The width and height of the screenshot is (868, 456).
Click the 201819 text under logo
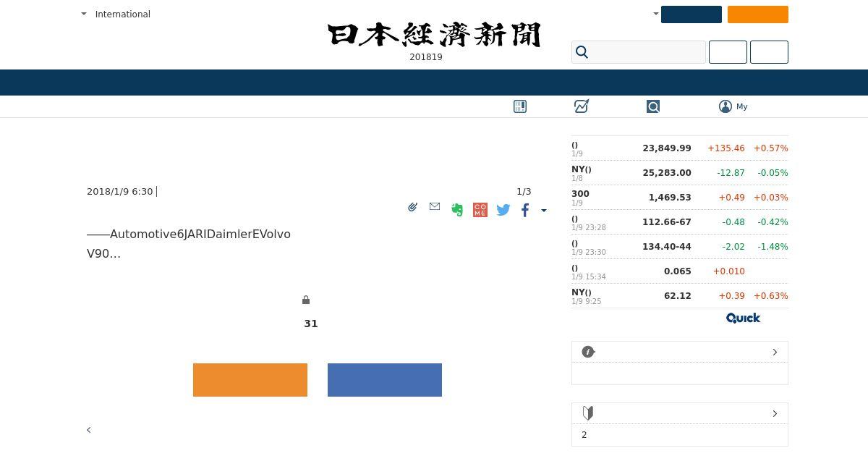426,57
